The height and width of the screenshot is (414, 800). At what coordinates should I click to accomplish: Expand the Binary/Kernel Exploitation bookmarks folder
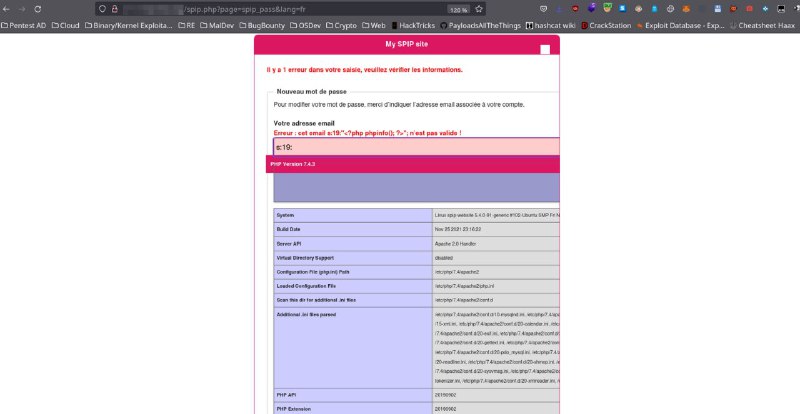(x=129, y=25)
